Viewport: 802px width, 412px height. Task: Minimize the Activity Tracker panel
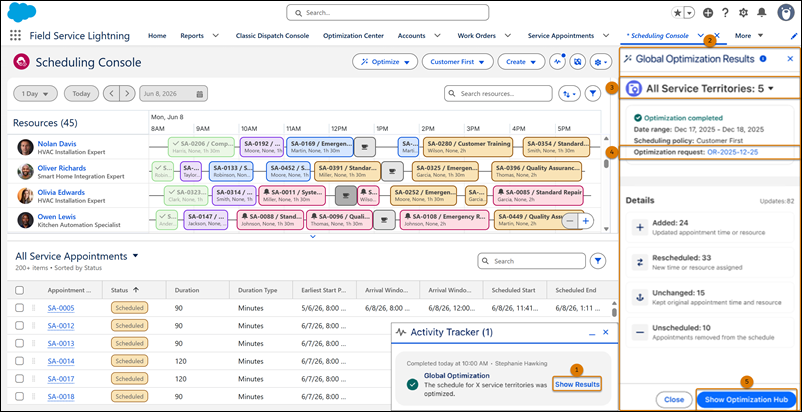(x=592, y=333)
